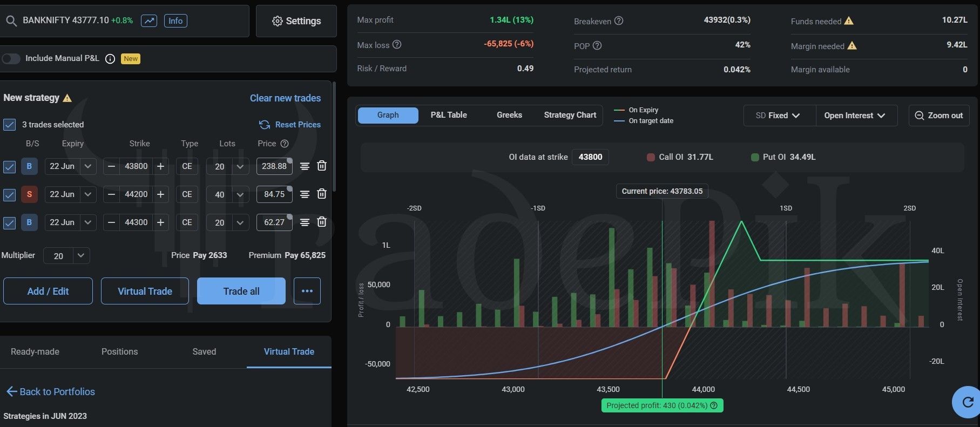Decrease strike on the 43800 row

coord(111,166)
